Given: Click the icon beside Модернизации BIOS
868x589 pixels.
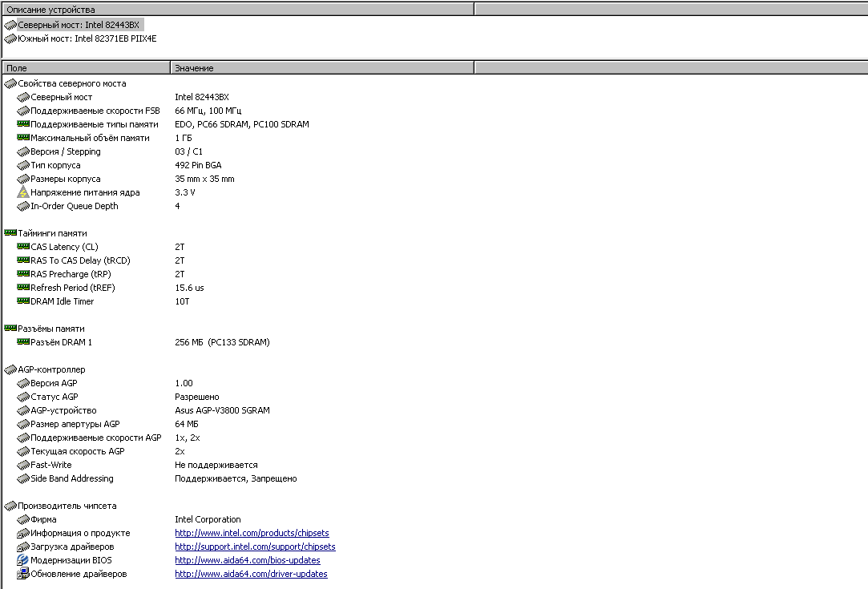Looking at the screenshot, I should [x=22, y=560].
